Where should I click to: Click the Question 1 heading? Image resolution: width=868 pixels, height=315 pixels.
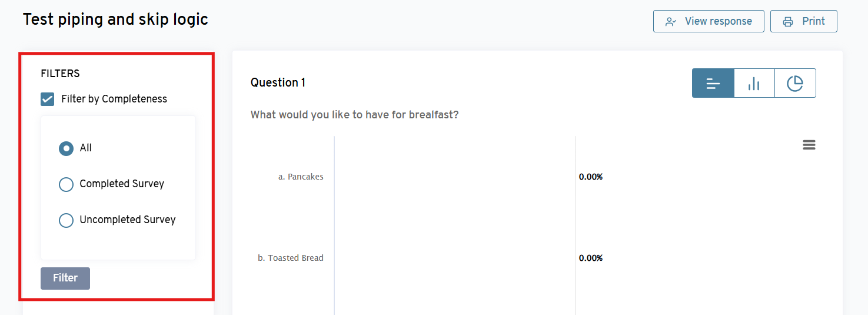[x=278, y=82]
